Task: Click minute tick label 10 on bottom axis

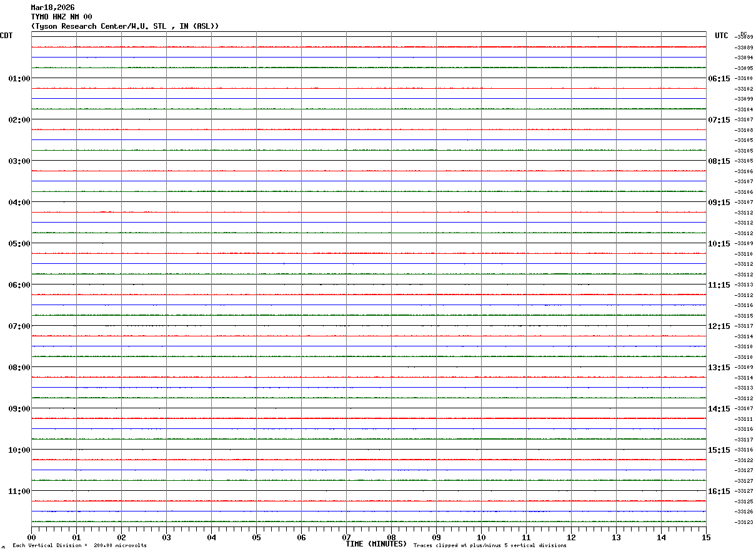Action: [481, 538]
